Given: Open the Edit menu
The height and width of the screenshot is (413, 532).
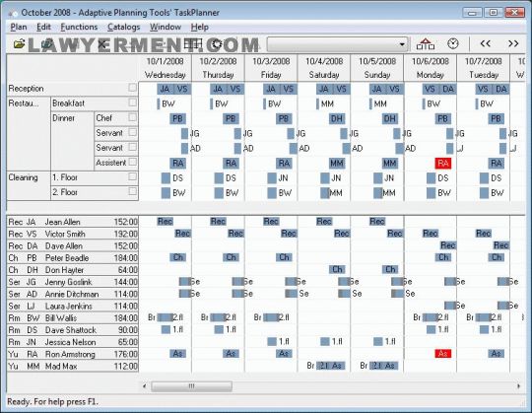Looking at the screenshot, I should 43,27.
